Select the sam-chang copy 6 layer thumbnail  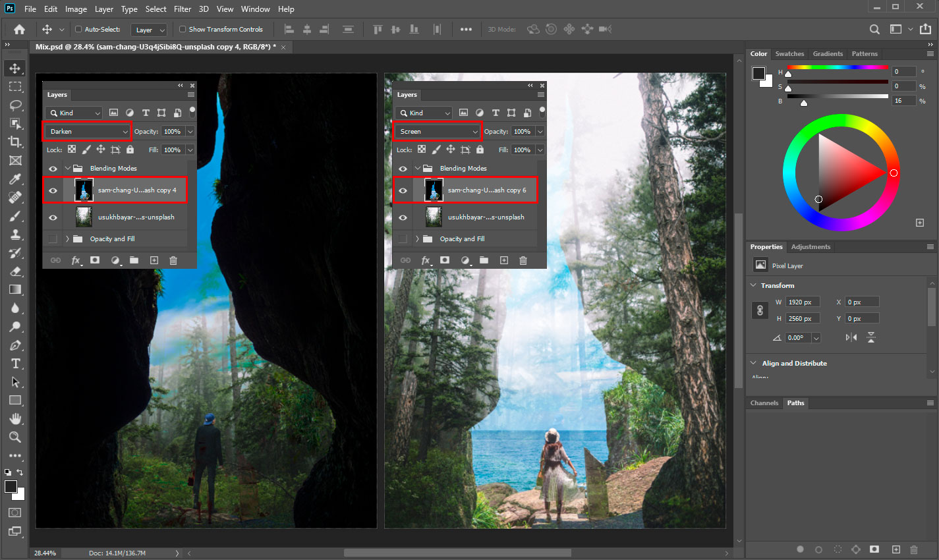433,190
